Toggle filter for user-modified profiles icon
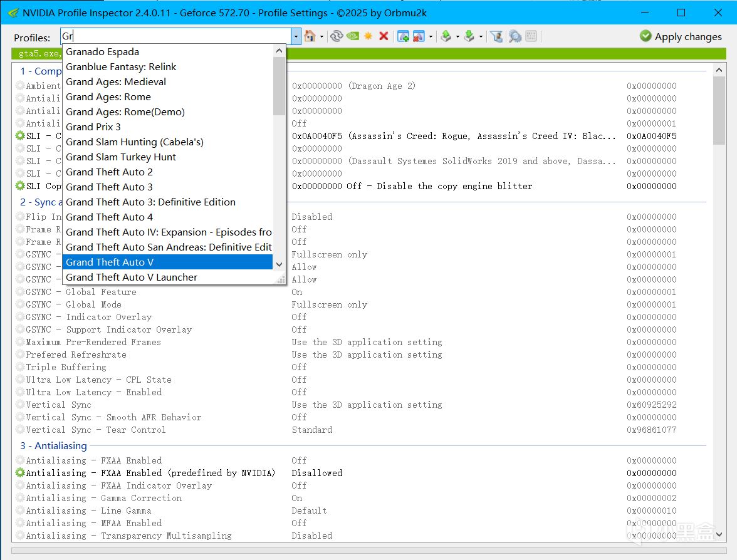The image size is (737, 560). [496, 36]
